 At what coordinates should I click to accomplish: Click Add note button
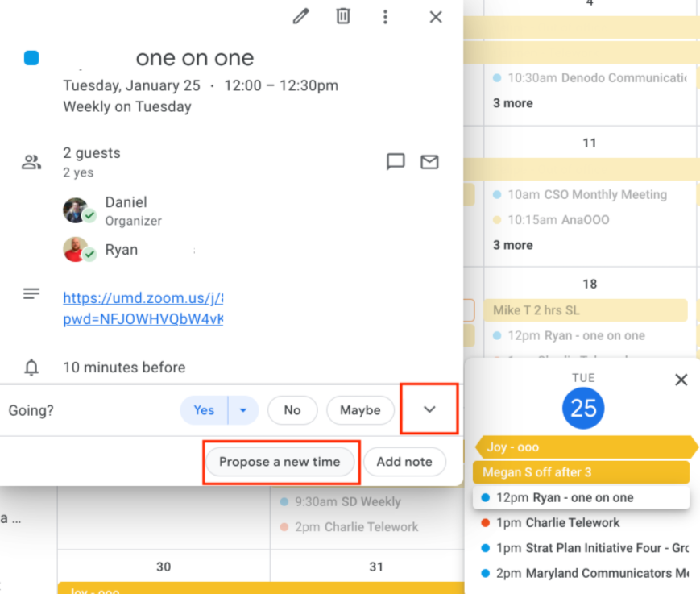tap(404, 461)
